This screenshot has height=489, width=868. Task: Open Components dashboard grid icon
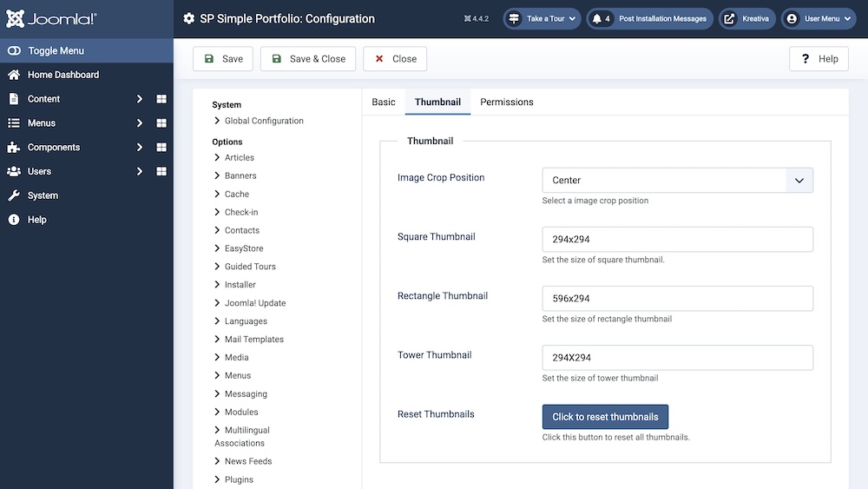(161, 148)
